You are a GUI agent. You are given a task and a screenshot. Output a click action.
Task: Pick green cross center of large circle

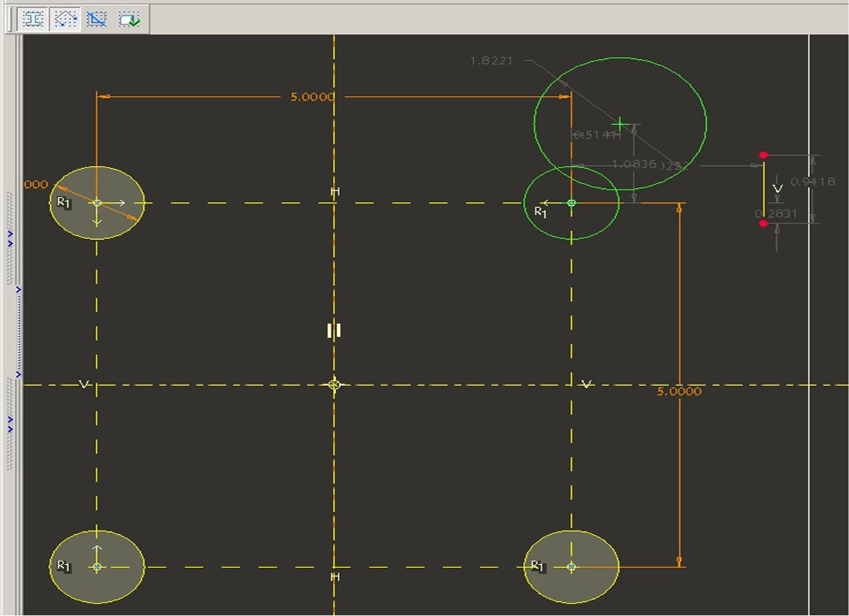[620, 124]
